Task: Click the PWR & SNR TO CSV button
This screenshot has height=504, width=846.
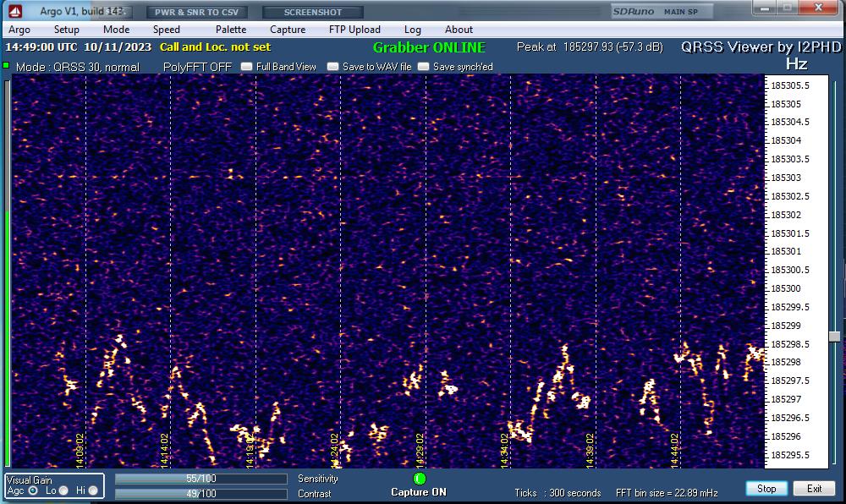Action: [196, 12]
